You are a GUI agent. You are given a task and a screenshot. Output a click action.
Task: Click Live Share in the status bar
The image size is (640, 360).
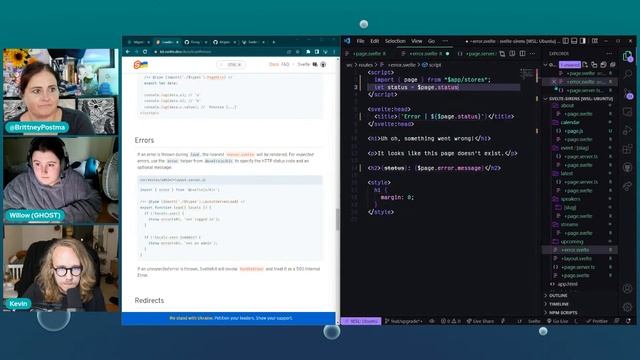tap(480, 321)
